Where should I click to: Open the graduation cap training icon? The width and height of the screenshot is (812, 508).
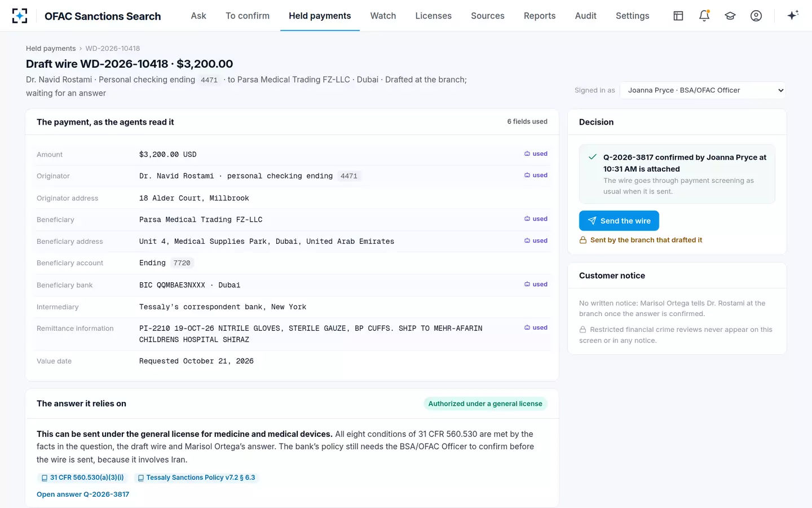pyautogui.click(x=730, y=16)
